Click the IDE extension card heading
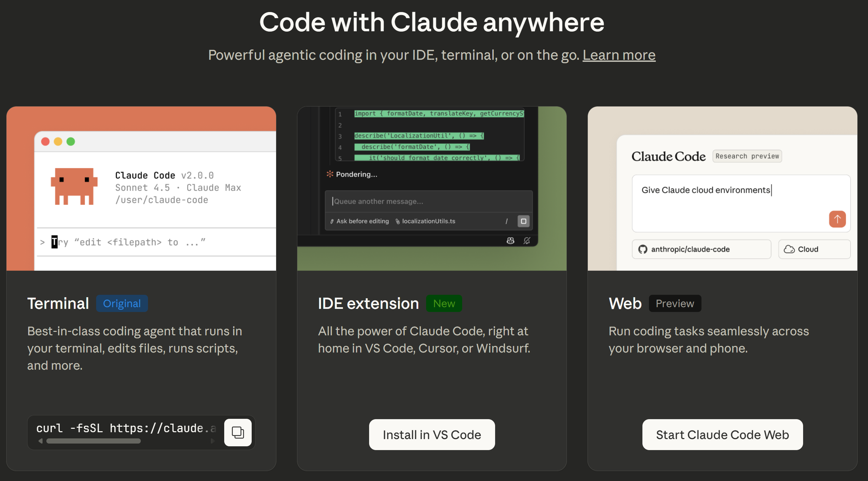This screenshot has width=868, height=481. 368,303
